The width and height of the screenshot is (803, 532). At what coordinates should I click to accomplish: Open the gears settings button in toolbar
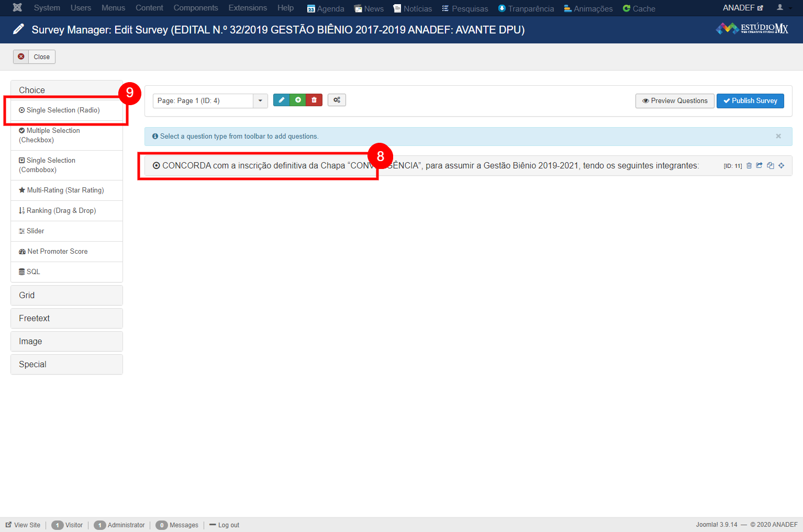point(337,100)
